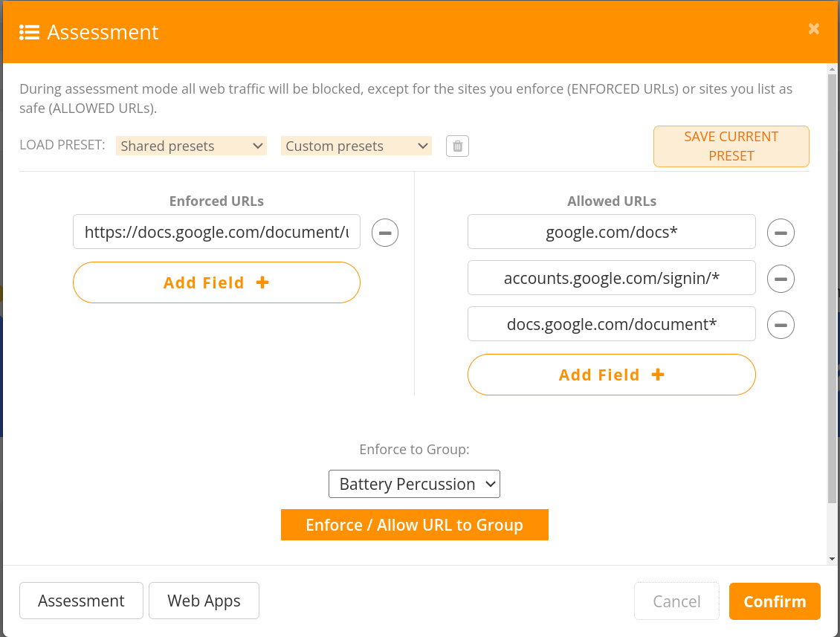Click the Allowed URLs heading
Viewport: 840px width, 637px height.
click(x=612, y=201)
